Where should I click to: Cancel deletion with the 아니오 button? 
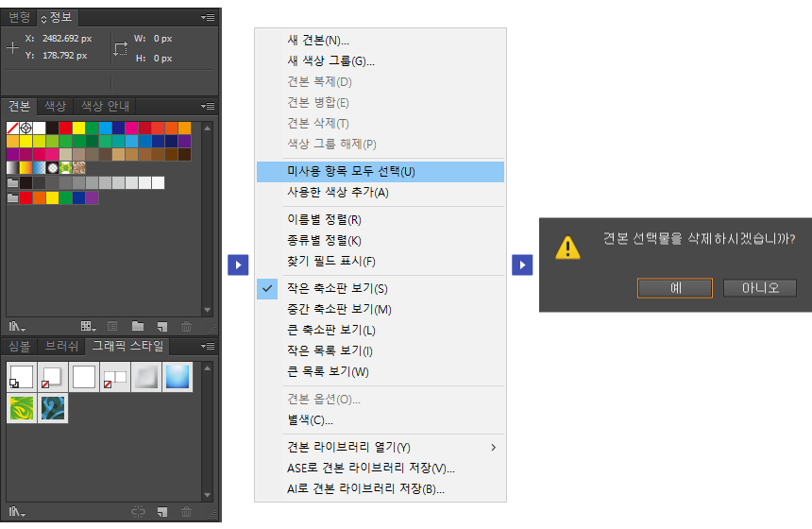point(760,288)
